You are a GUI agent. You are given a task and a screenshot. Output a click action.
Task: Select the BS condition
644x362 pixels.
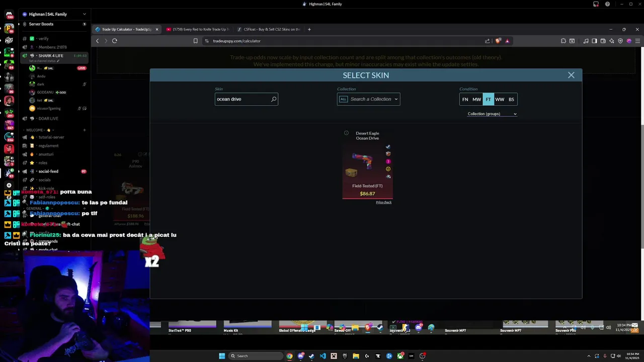tap(511, 100)
